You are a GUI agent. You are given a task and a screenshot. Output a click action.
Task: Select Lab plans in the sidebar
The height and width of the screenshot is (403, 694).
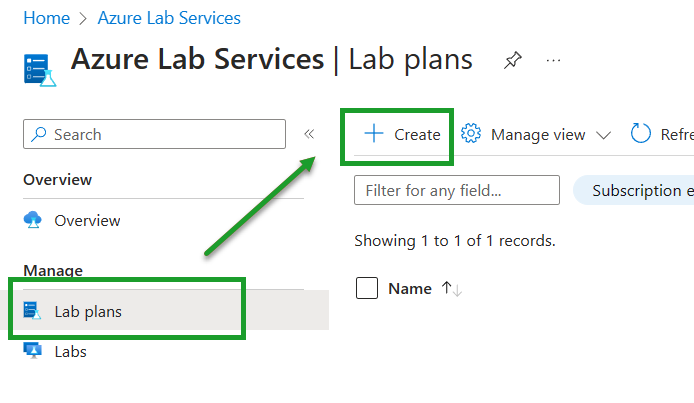point(164,310)
